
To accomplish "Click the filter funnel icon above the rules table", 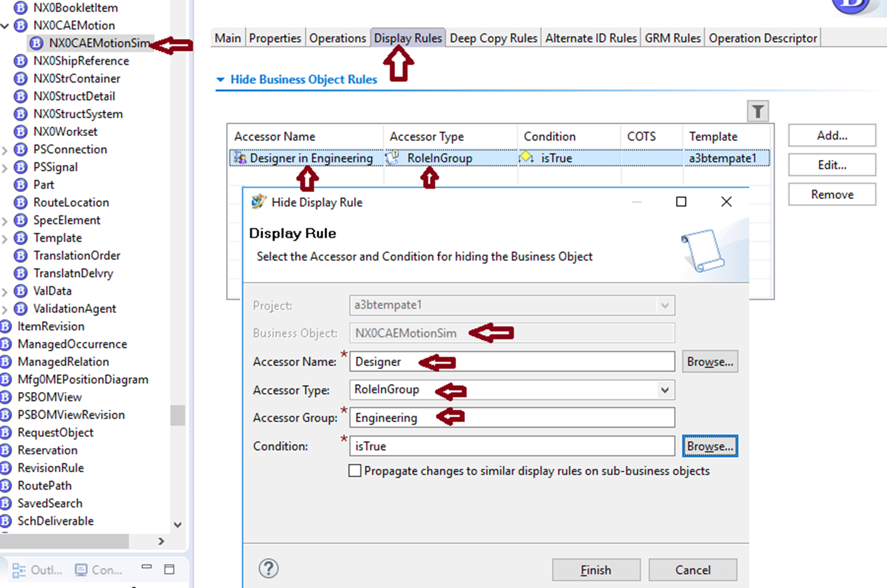I will point(758,111).
